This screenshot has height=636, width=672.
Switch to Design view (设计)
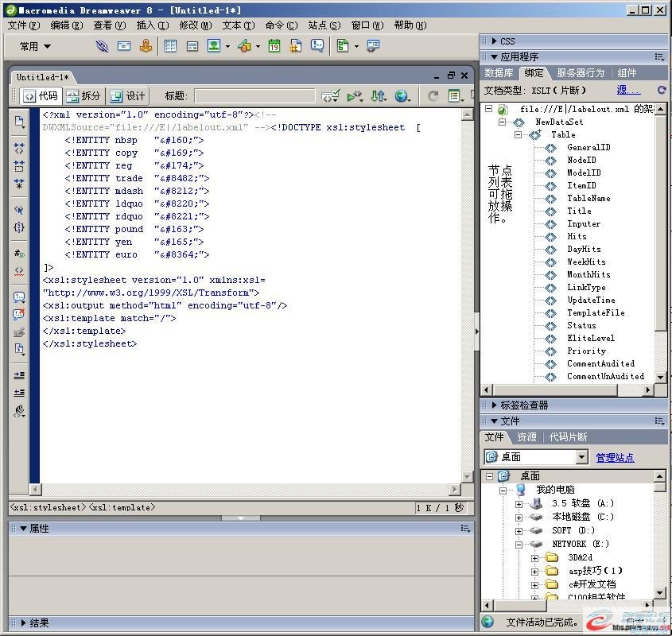[127, 96]
